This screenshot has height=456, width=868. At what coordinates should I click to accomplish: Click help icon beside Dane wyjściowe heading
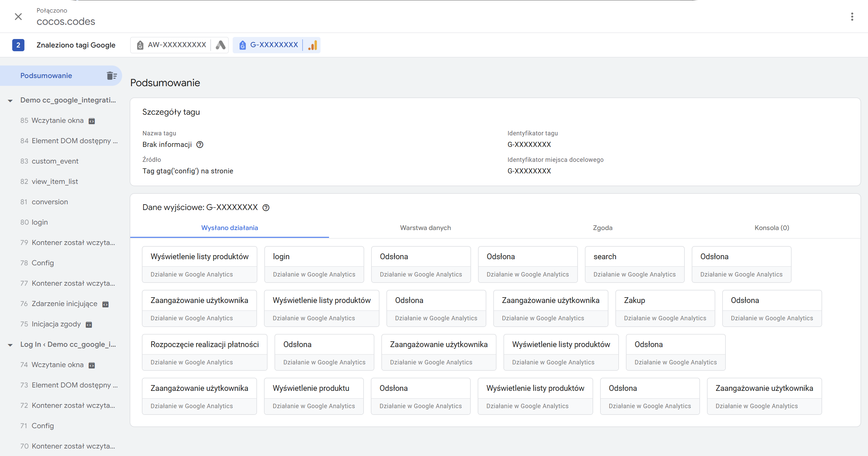[x=266, y=208]
